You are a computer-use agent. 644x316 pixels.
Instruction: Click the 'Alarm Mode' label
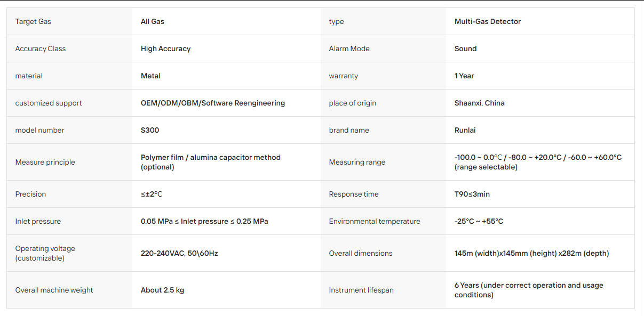click(x=349, y=49)
